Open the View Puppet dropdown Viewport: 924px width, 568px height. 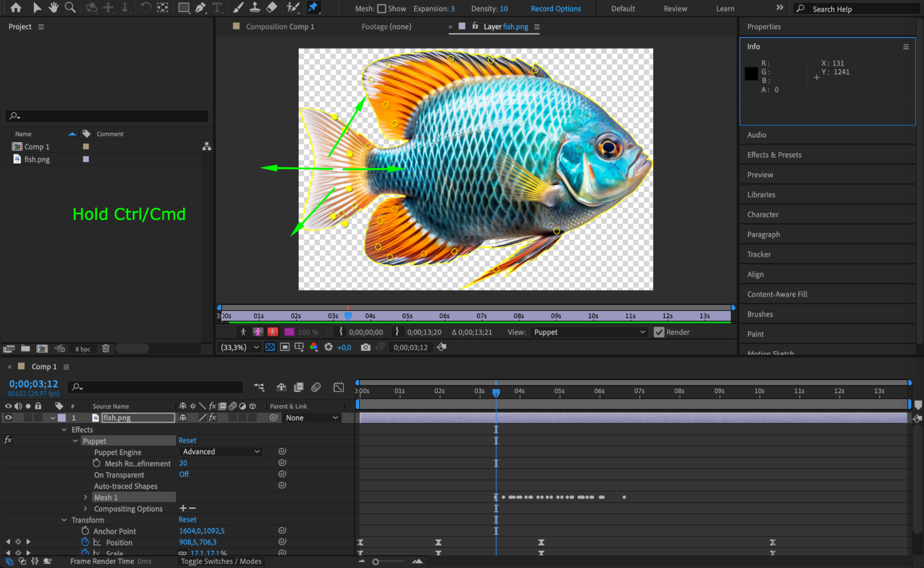589,332
